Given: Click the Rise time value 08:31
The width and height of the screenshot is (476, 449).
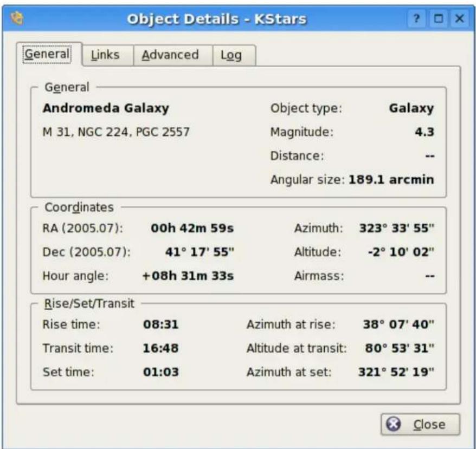Looking at the screenshot, I should tap(160, 324).
